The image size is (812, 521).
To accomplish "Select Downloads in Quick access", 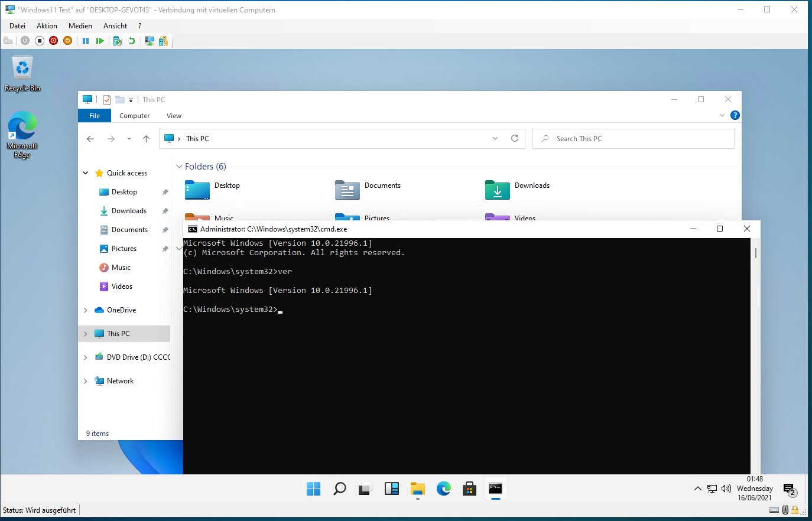I will [129, 211].
